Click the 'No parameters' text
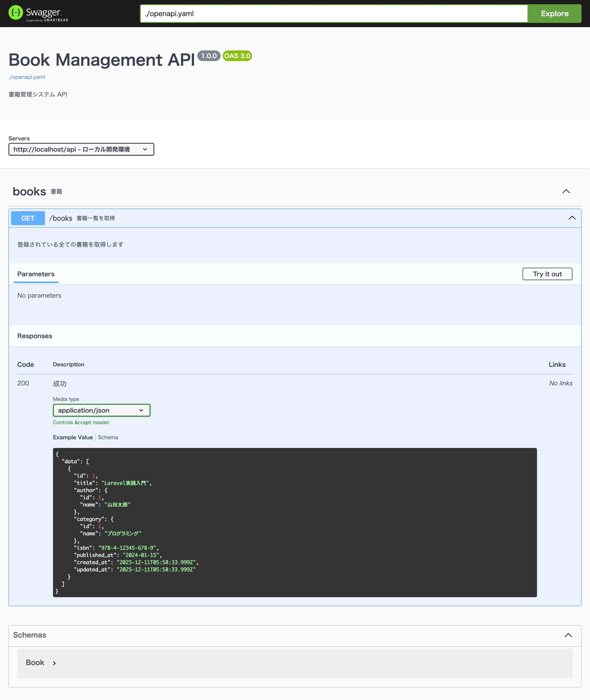The height and width of the screenshot is (700, 590). point(39,296)
